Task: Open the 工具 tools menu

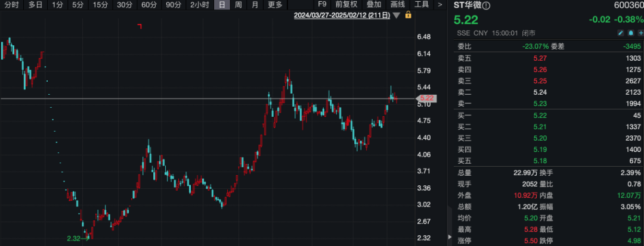Action: (422, 5)
